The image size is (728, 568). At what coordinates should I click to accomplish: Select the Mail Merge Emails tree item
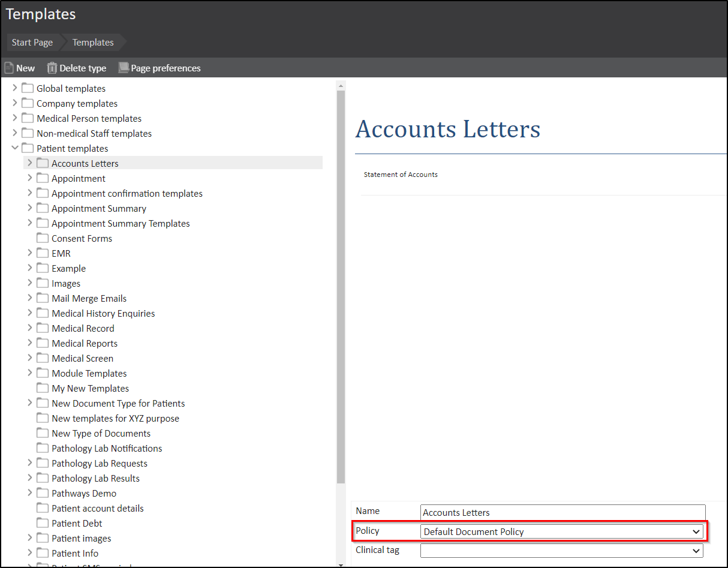pyautogui.click(x=89, y=298)
